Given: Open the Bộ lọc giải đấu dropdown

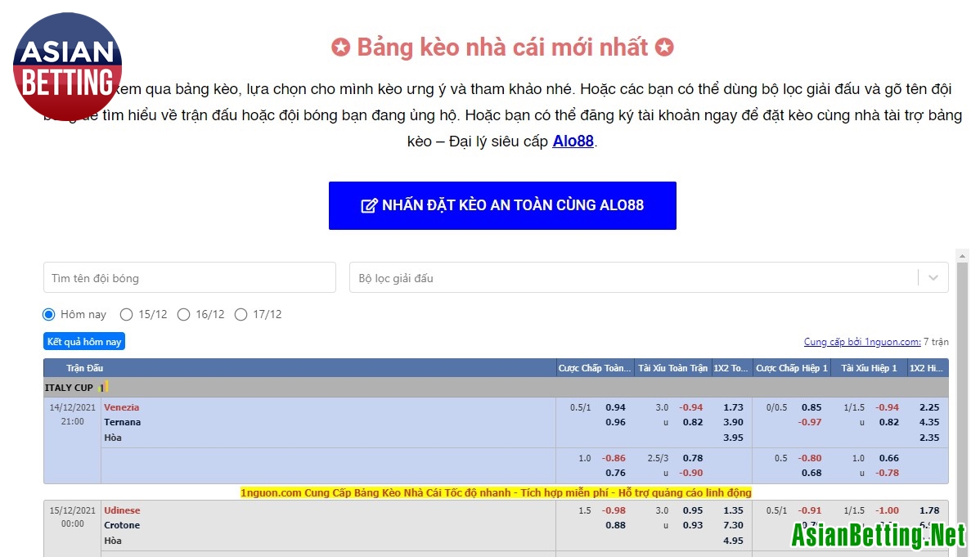Looking at the screenshot, I should coord(649,277).
